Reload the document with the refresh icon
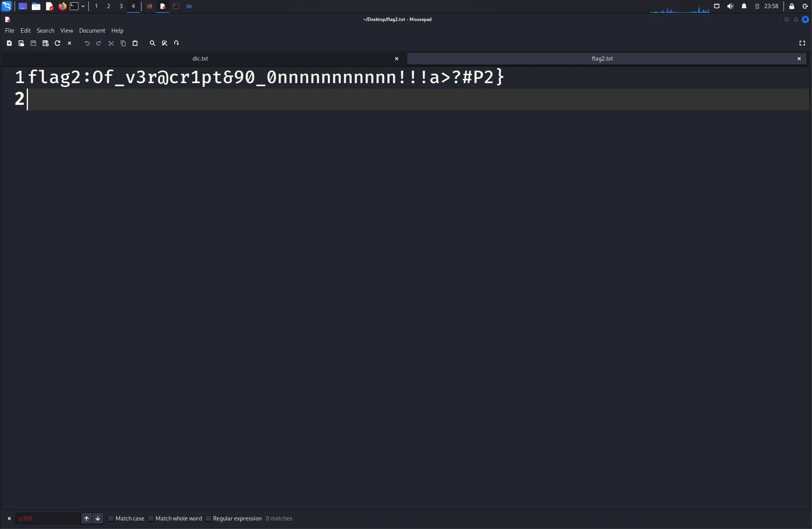Screen dimensions: 812x529 pos(57,43)
